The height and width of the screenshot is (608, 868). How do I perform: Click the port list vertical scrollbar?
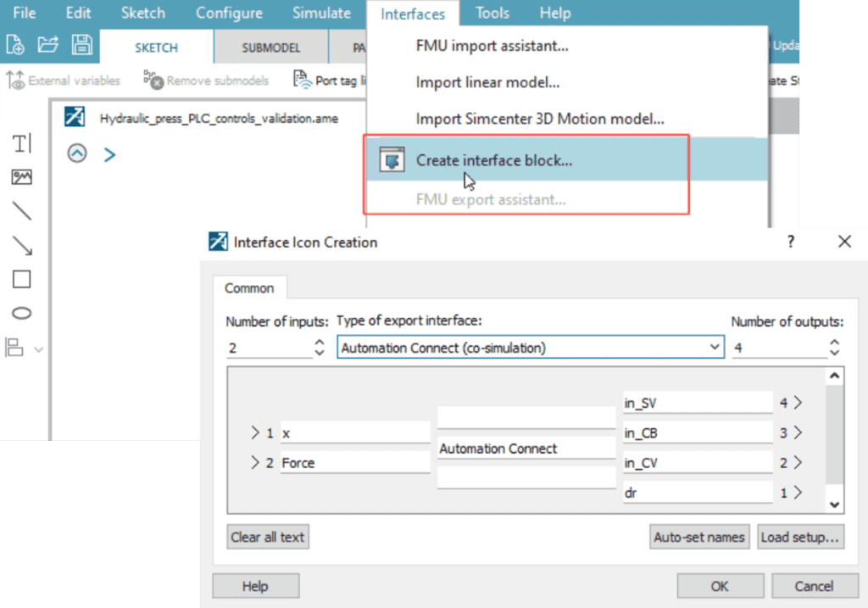point(834,439)
